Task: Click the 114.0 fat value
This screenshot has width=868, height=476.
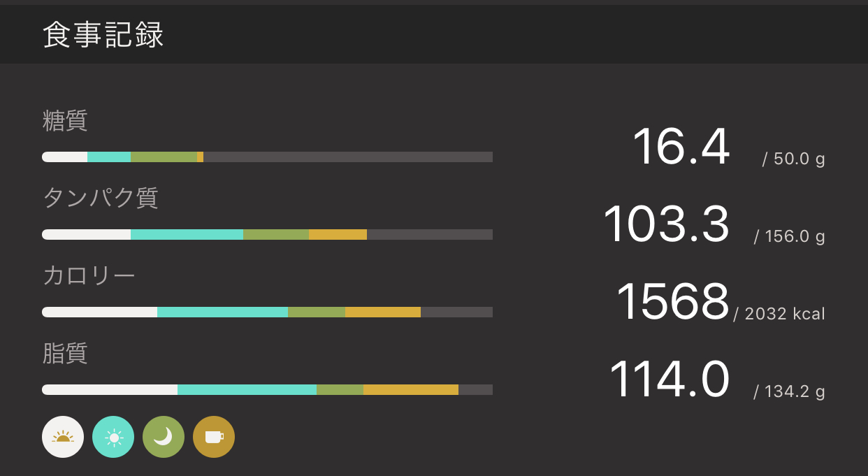Action: pos(669,380)
